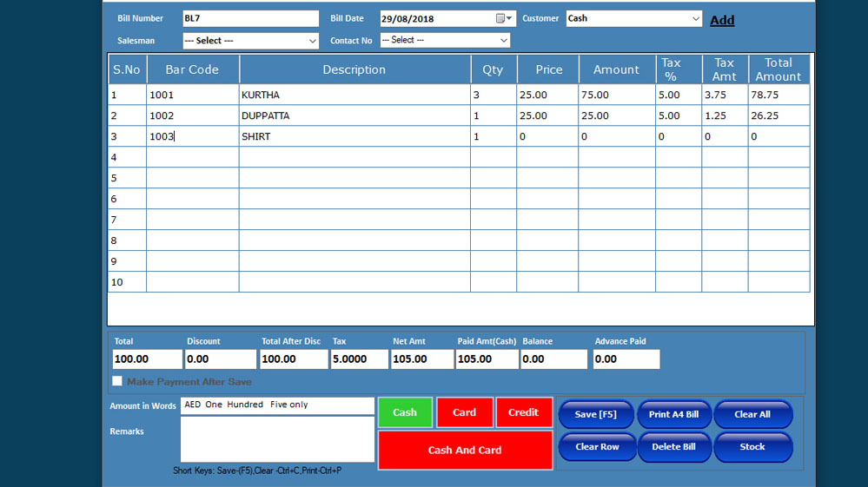Image resolution: width=868 pixels, height=487 pixels.
Task: Choose the green Cash payment button
Action: pyautogui.click(x=405, y=412)
